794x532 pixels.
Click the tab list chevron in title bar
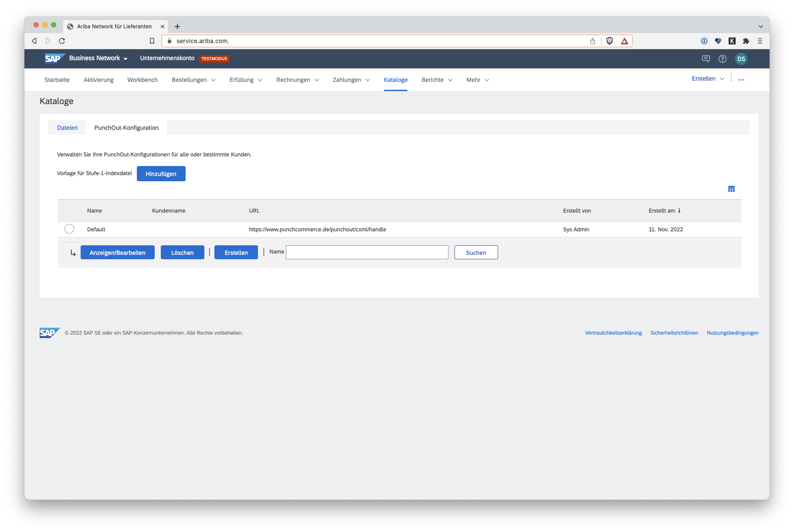click(761, 27)
